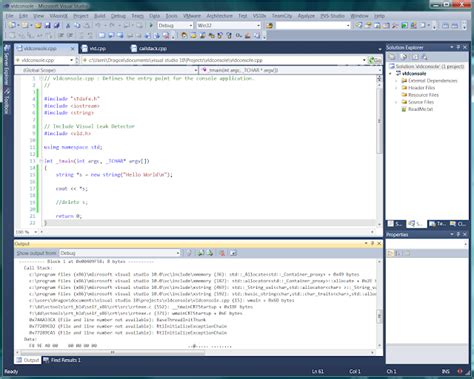Click the Save All icon
This screenshot has height=379, width=474.
pos(57,25)
